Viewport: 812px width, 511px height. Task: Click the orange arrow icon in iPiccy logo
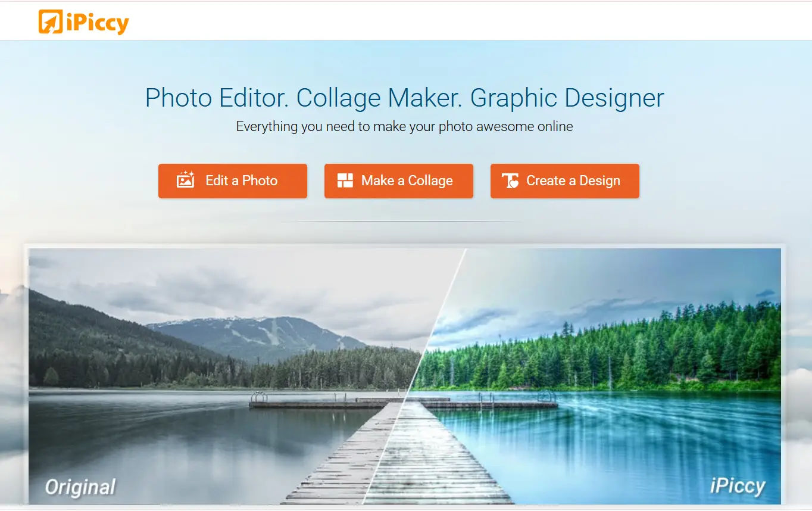coord(51,22)
